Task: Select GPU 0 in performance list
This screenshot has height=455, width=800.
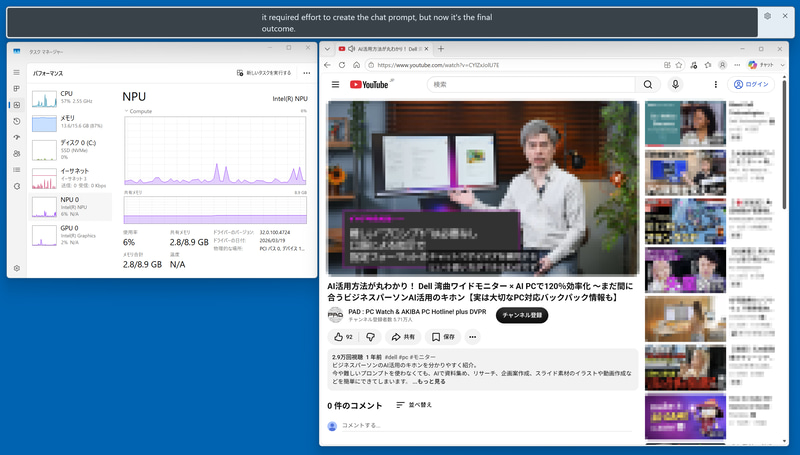Action: tap(70, 235)
